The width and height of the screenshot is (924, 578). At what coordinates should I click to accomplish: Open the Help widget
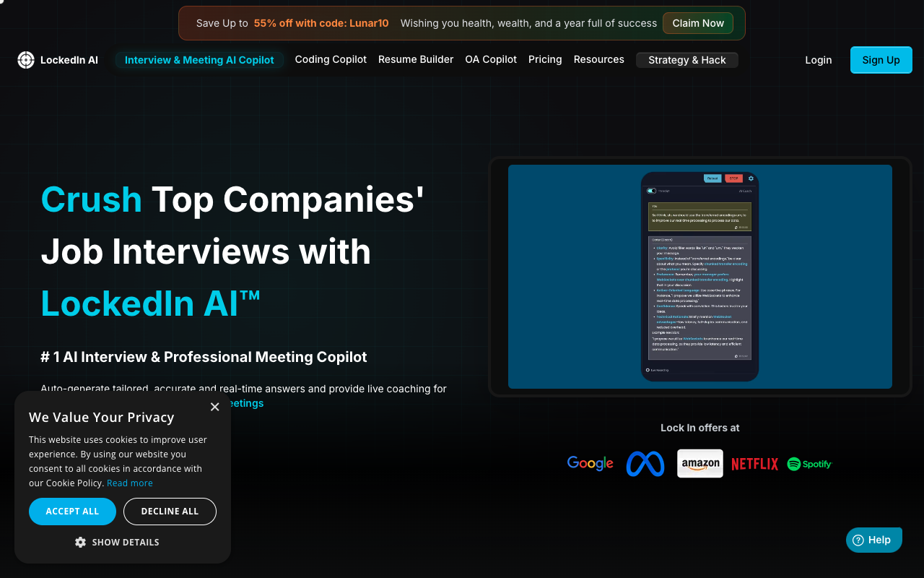click(874, 540)
